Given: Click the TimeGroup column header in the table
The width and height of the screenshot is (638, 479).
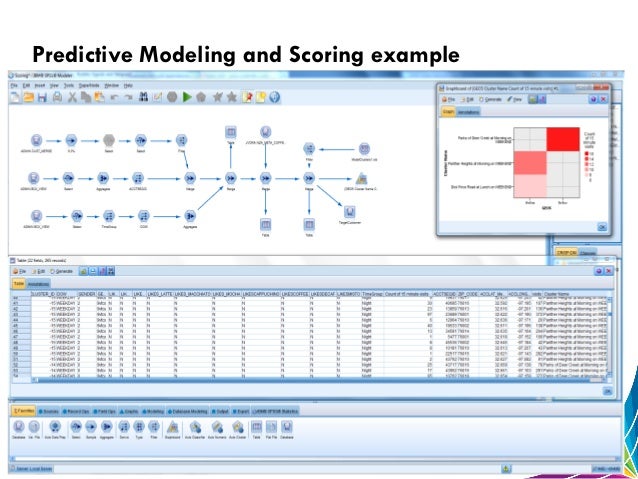Looking at the screenshot, I should pos(372,293).
